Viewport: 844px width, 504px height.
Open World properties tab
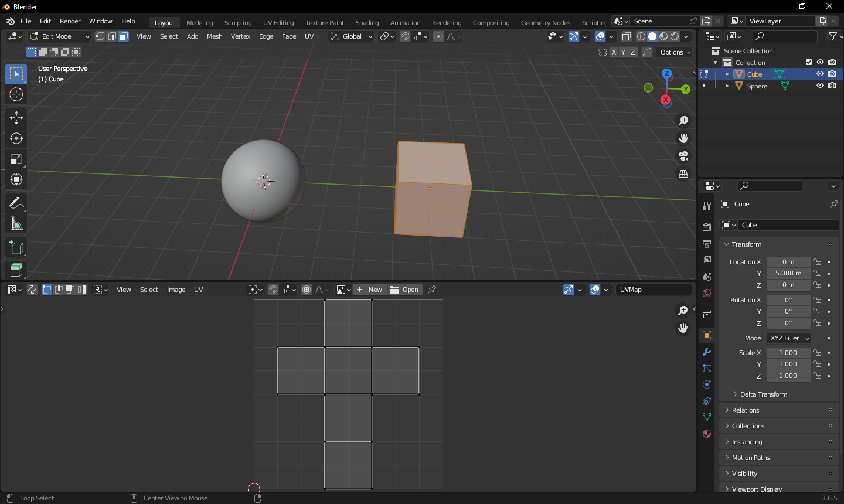(707, 293)
